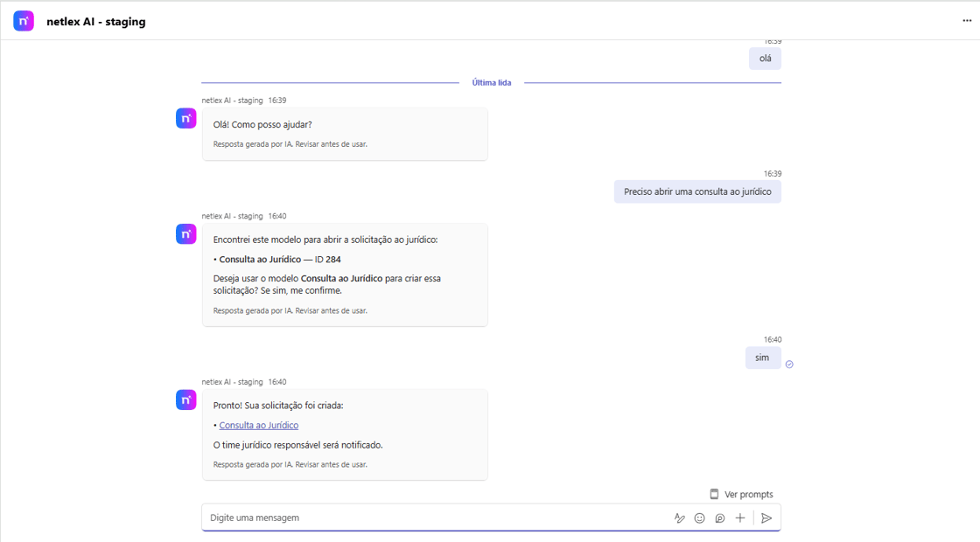The height and width of the screenshot is (542, 980).
Task: Click the 'sim' sent message bubble
Action: click(762, 358)
